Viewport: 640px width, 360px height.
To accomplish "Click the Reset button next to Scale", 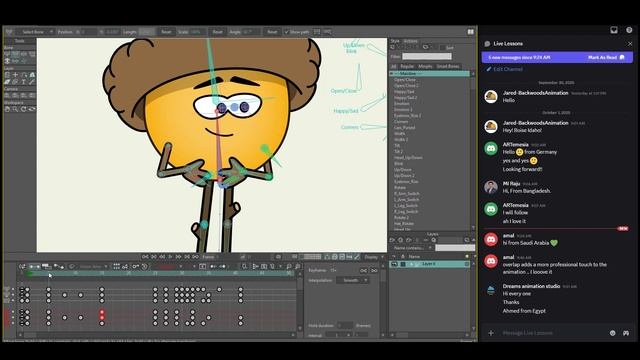I will point(218,32).
